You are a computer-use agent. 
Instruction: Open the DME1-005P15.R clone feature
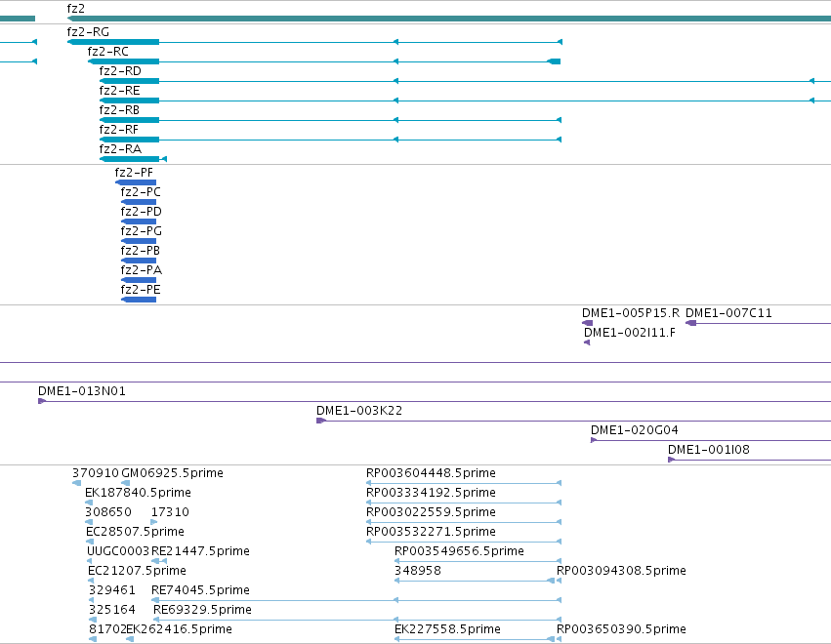pos(587,323)
